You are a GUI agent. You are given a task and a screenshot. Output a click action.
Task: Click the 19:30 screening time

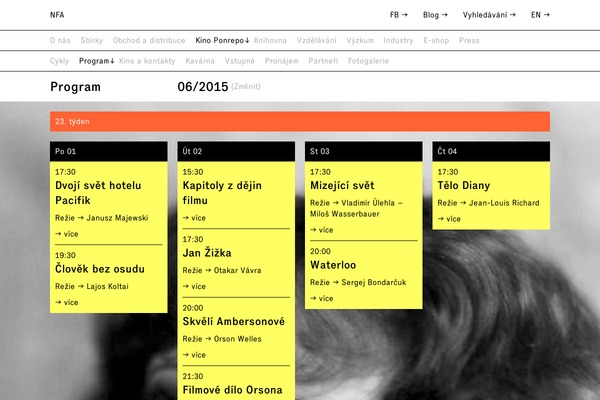65,255
